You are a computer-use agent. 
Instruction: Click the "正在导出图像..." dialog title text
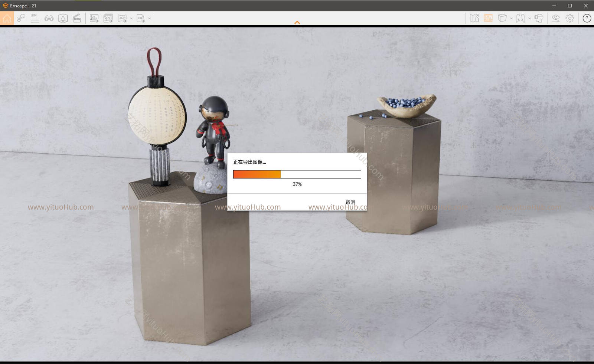[x=249, y=162]
